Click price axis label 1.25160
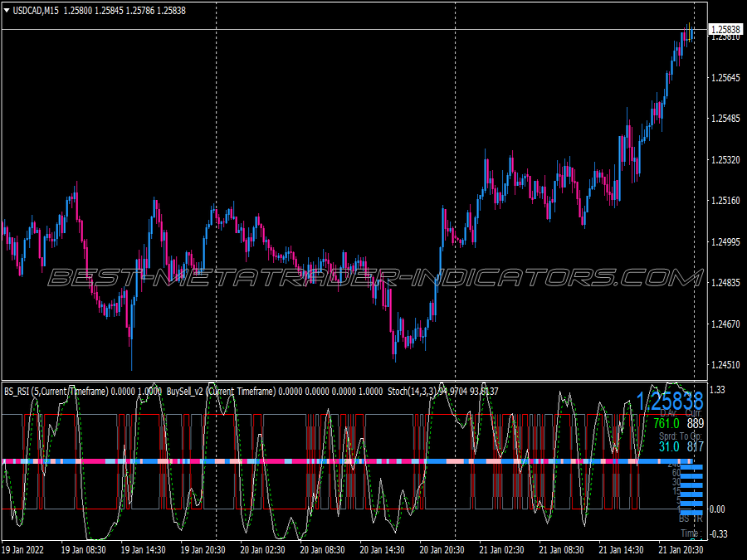Viewport: 747px width, 560px height. 725,201
